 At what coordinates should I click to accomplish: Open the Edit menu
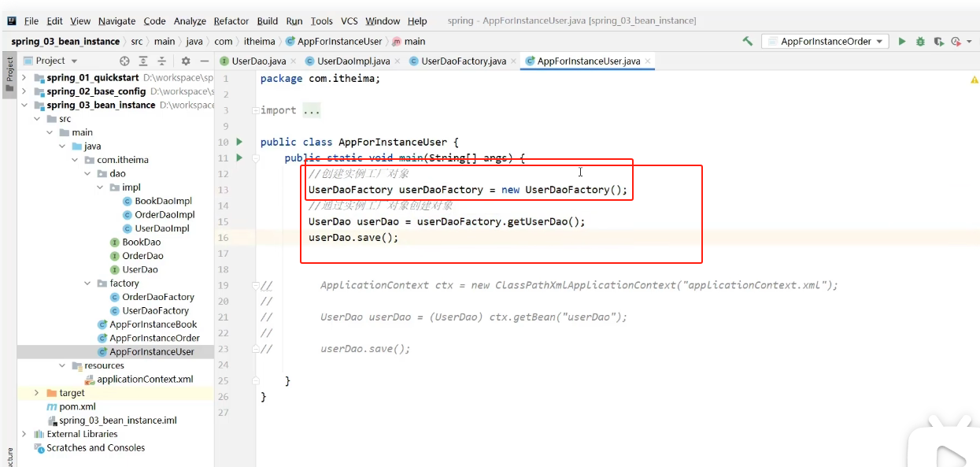click(54, 21)
